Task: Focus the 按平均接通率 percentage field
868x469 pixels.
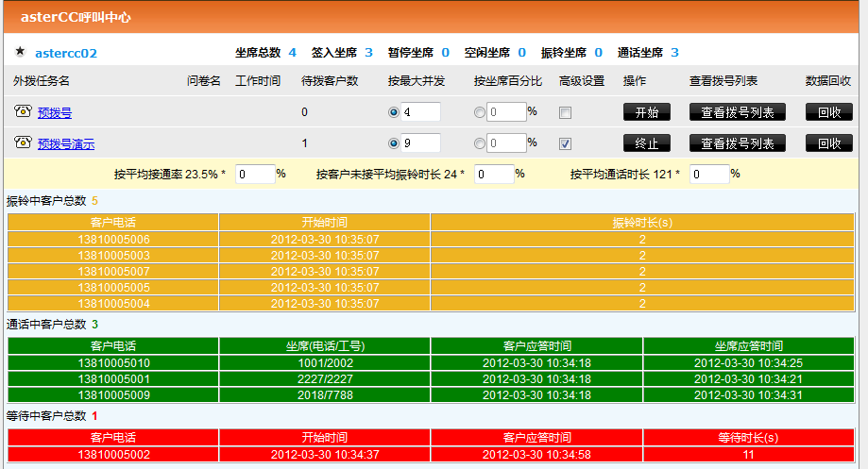Action: click(x=254, y=175)
